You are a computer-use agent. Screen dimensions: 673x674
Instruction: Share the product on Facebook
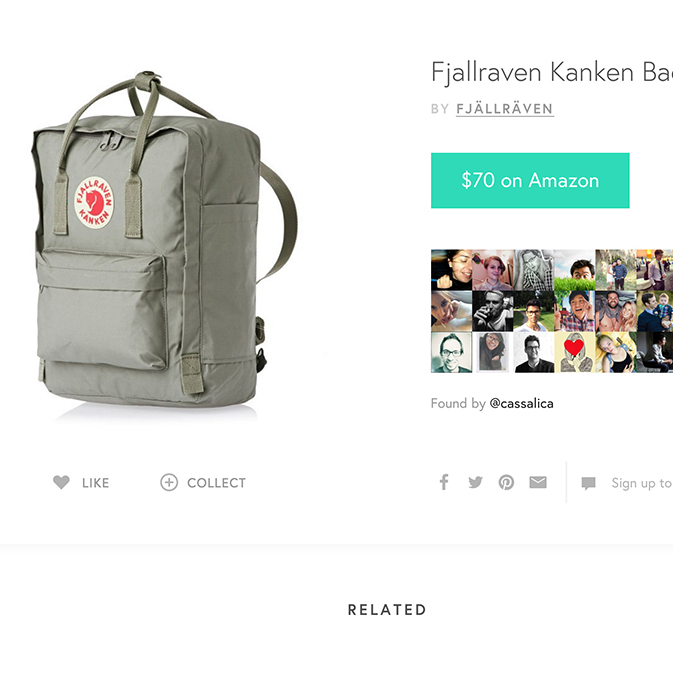[444, 482]
